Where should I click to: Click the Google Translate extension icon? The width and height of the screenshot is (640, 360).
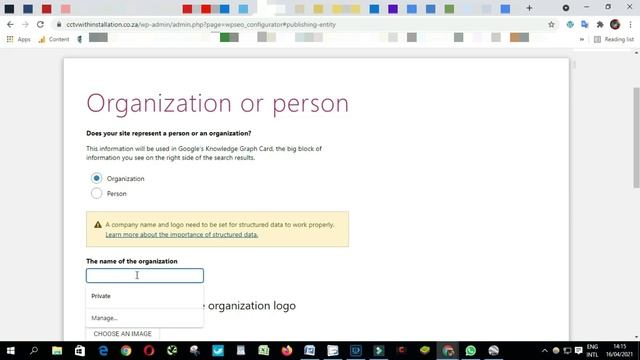585,24
